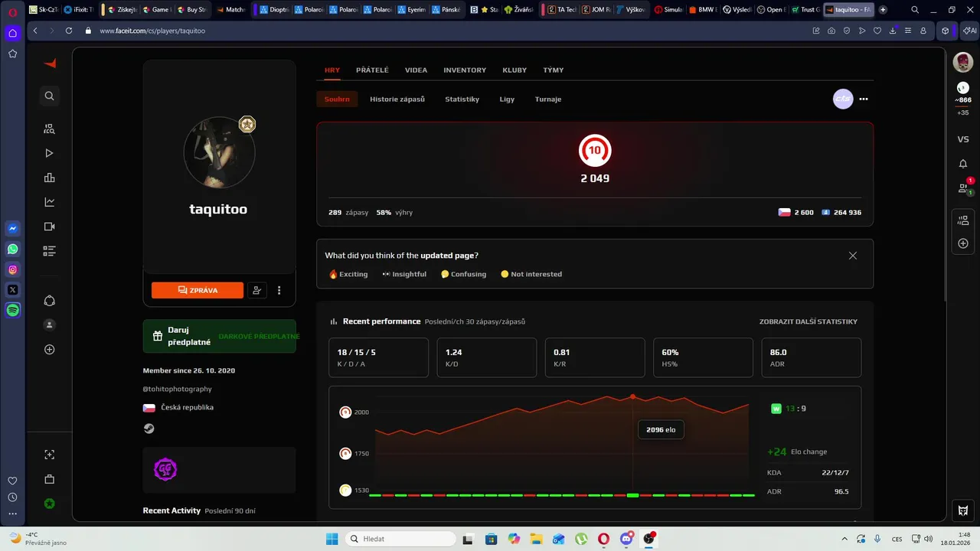The height and width of the screenshot is (551, 980).
Task: Click the highlighted green match bar under chart
Action: [632, 495]
